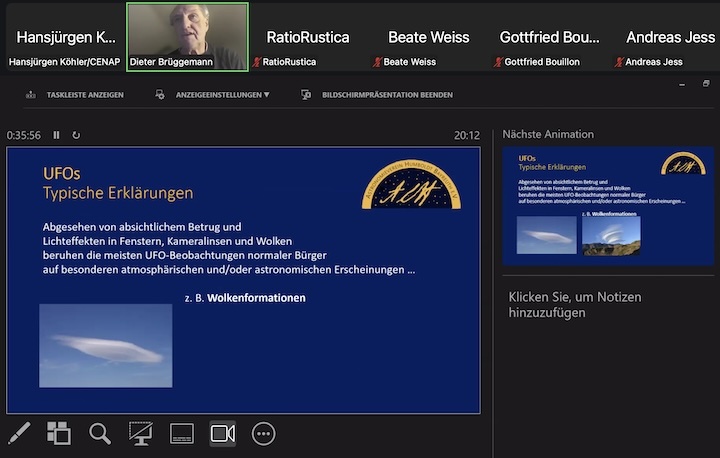720x458 pixels.
Task: Click Bildschirmpräsentation beenden
Action: (378, 95)
